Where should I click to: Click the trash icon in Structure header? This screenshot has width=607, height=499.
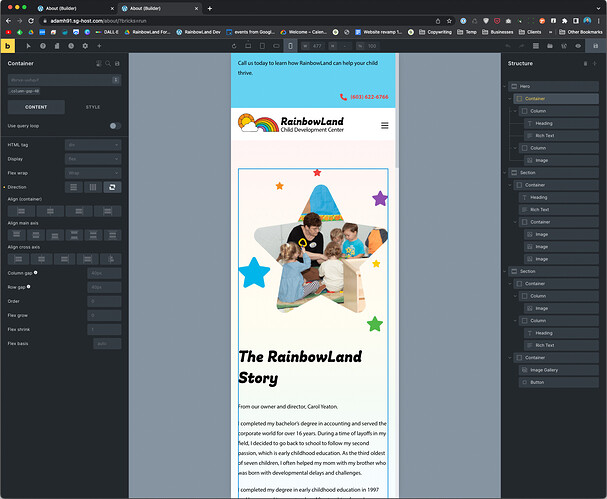tap(585, 63)
